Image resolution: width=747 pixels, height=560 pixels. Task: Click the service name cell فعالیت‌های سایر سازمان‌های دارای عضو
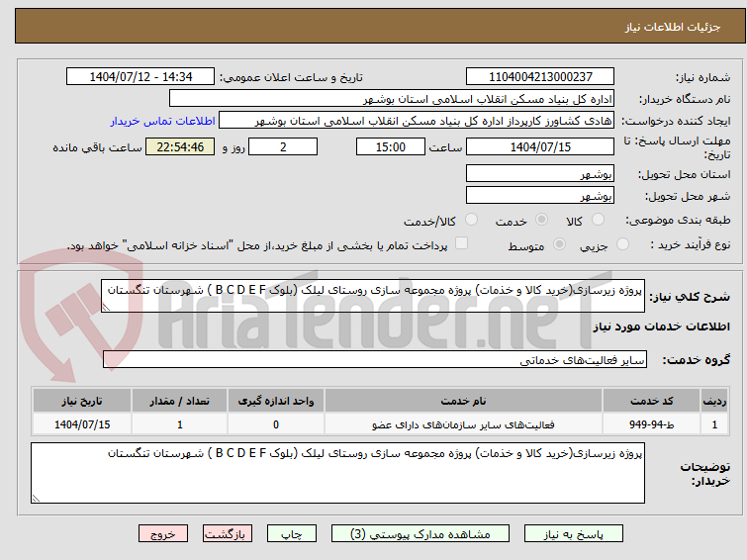(463, 424)
